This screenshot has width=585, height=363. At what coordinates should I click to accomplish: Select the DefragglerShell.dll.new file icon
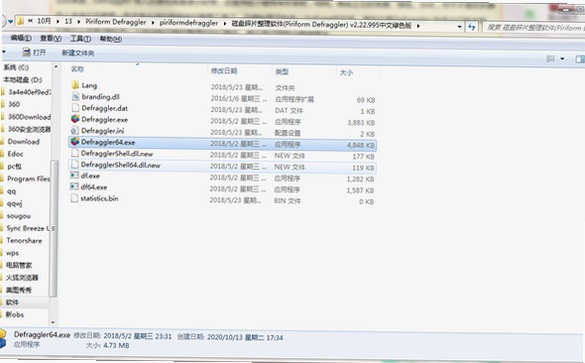pos(75,153)
